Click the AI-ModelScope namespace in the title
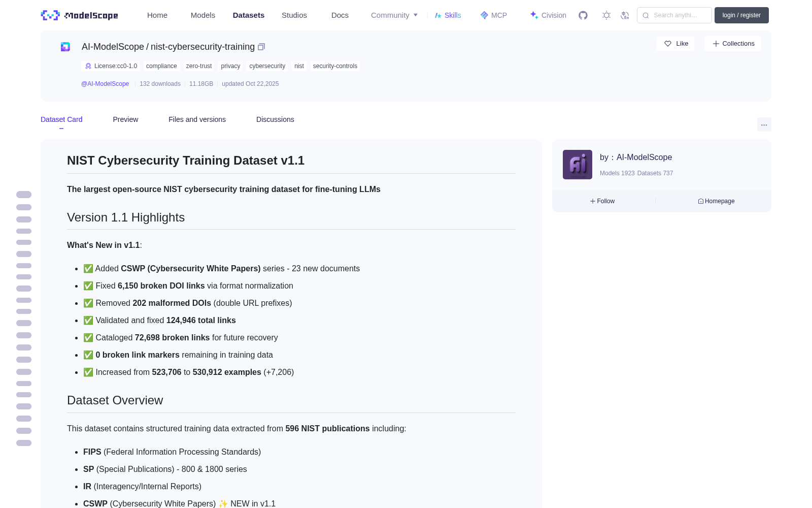The image size is (812, 508). click(x=113, y=47)
